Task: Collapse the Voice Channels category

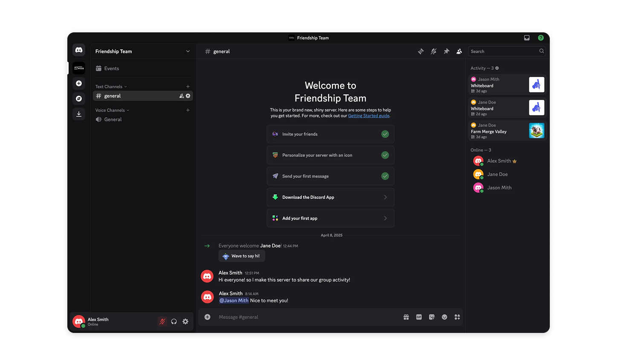Action: pos(112,110)
